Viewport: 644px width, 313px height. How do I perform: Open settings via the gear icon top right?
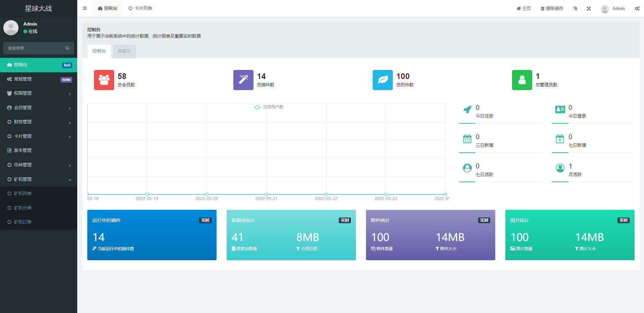pyautogui.click(x=637, y=8)
